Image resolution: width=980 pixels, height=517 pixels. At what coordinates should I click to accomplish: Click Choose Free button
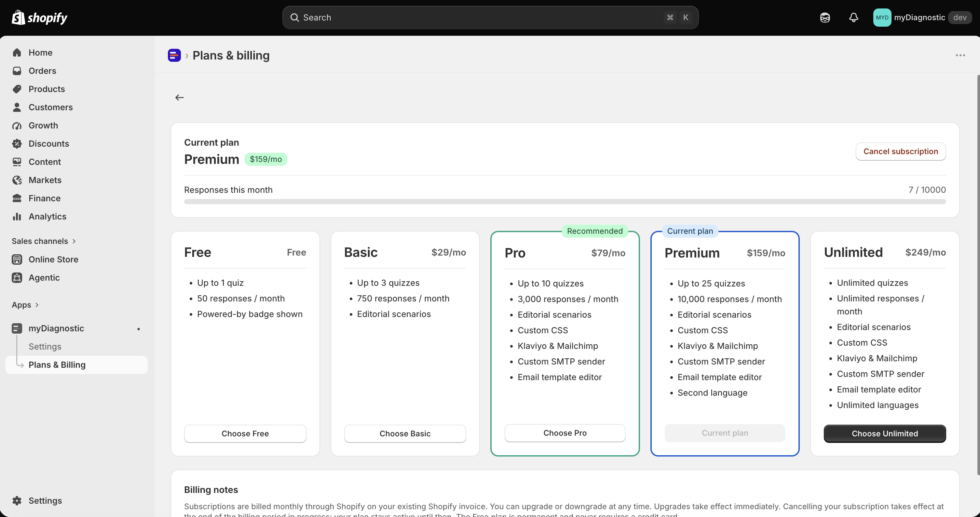click(245, 434)
